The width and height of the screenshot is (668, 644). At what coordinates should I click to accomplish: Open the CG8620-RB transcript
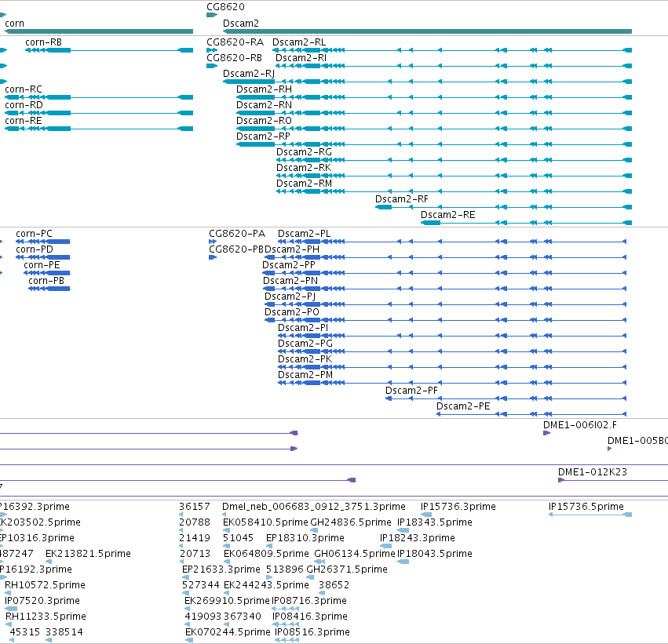pyautogui.click(x=212, y=66)
